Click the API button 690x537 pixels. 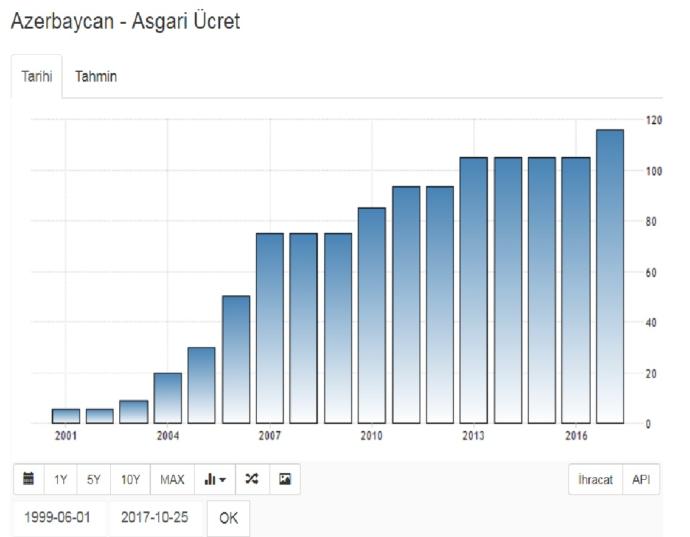pyautogui.click(x=641, y=479)
